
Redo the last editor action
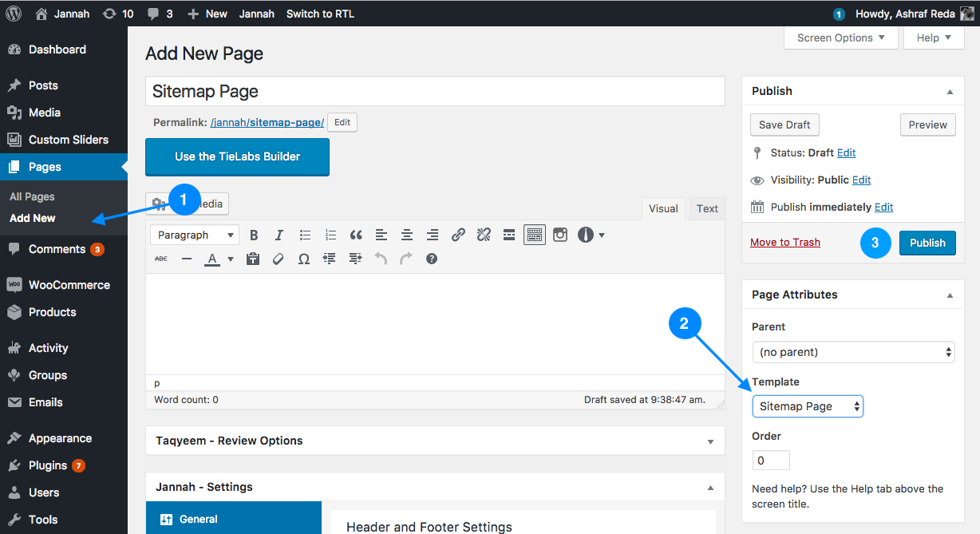point(406,259)
